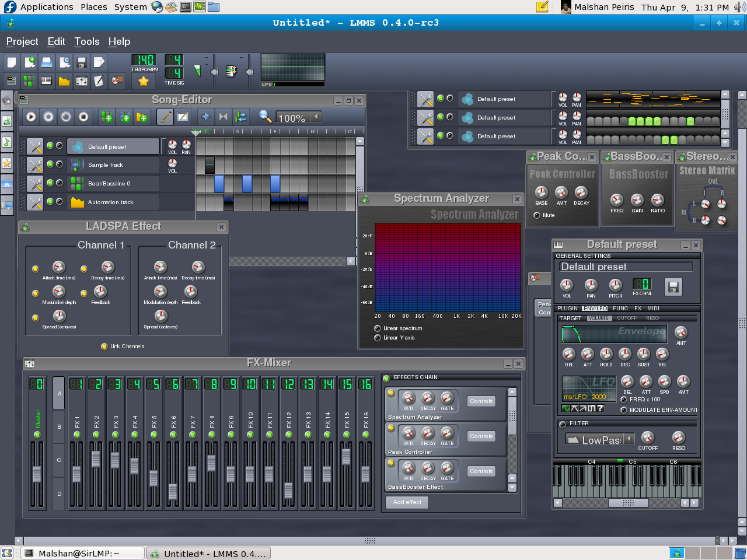
Task: Open the My Home sidebar tab
Action: click(x=7, y=184)
